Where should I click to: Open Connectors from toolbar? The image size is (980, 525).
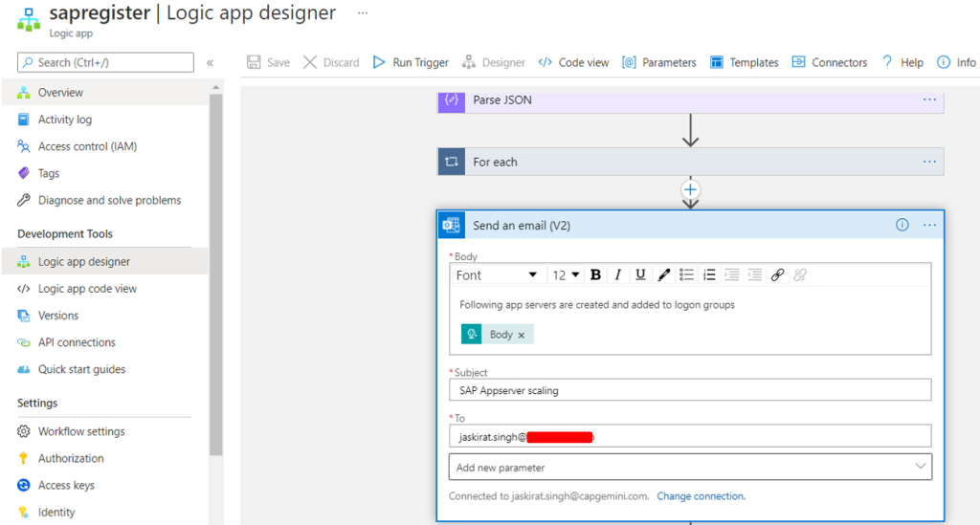pos(830,62)
